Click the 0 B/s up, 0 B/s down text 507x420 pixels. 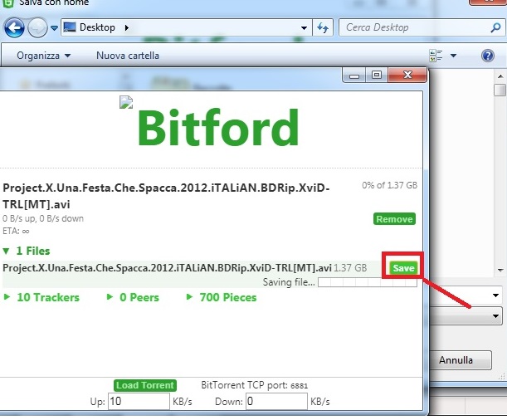43,218
